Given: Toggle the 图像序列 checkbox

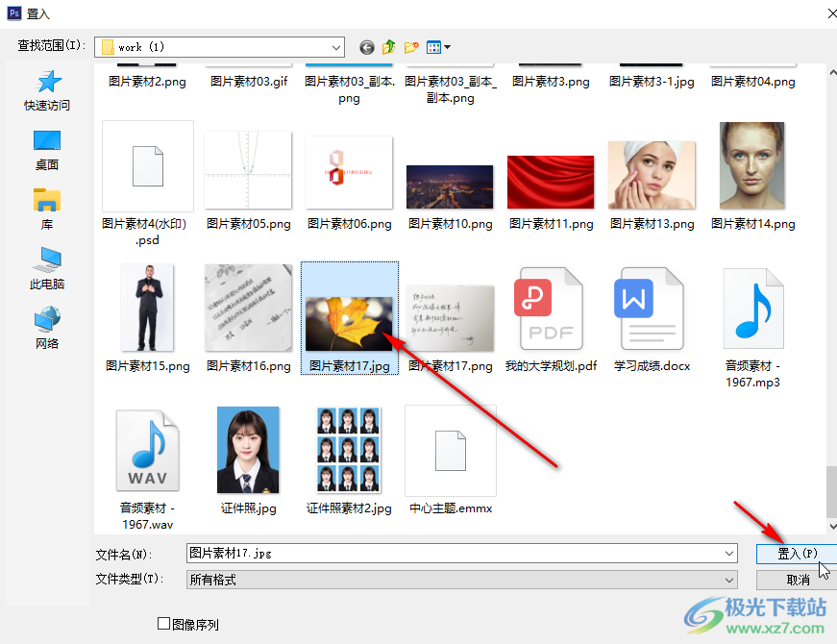Looking at the screenshot, I should pyautogui.click(x=164, y=623).
